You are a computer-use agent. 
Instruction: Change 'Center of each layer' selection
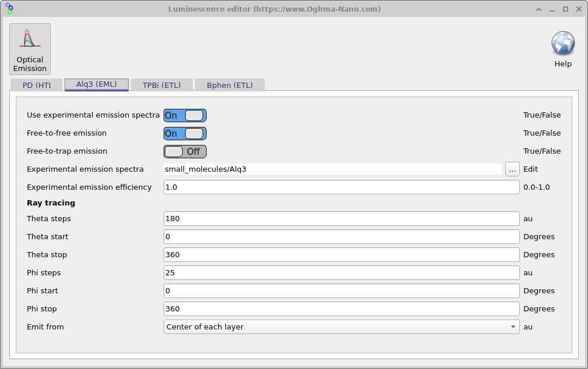coord(341,327)
